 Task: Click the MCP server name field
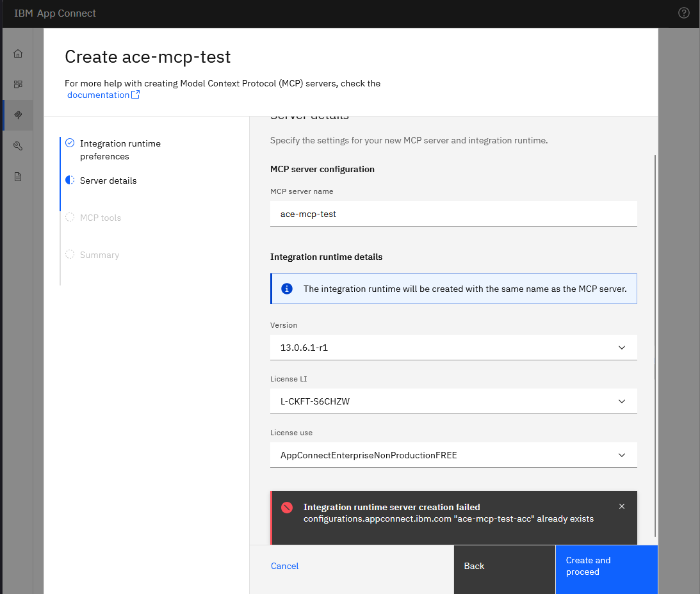coord(453,214)
